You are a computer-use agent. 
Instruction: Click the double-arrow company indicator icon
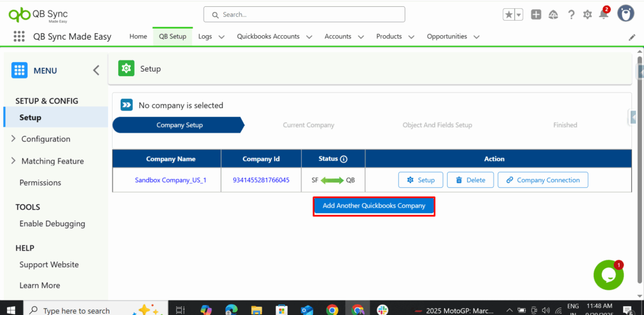(126, 105)
